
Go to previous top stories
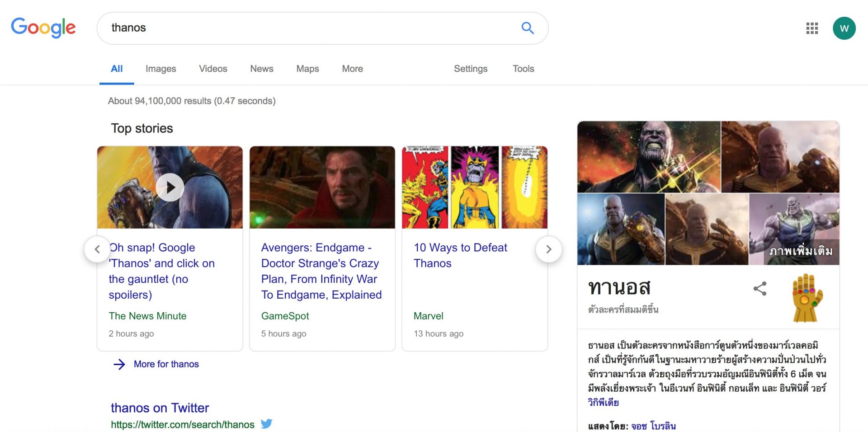coord(97,249)
